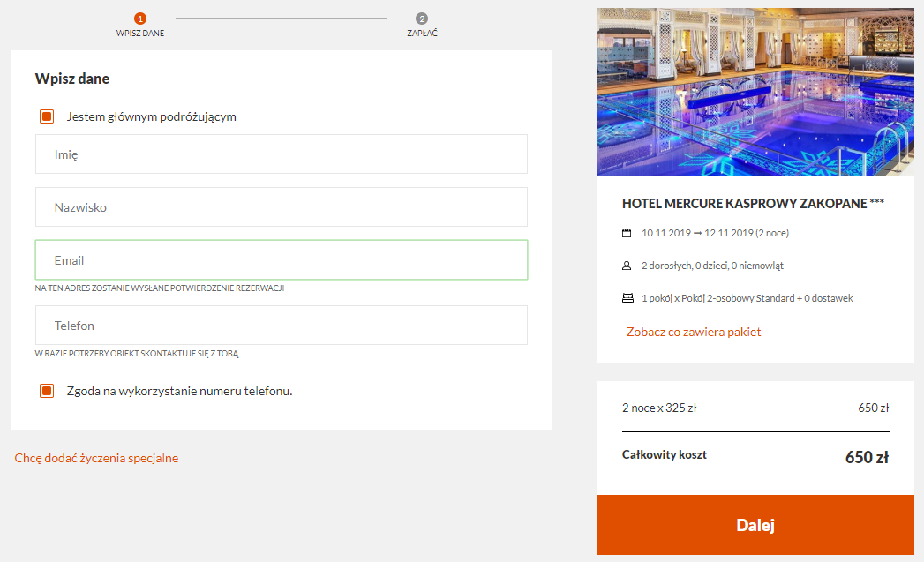
Task: Click the '650 zł' total cost amount
Action: 867,457
